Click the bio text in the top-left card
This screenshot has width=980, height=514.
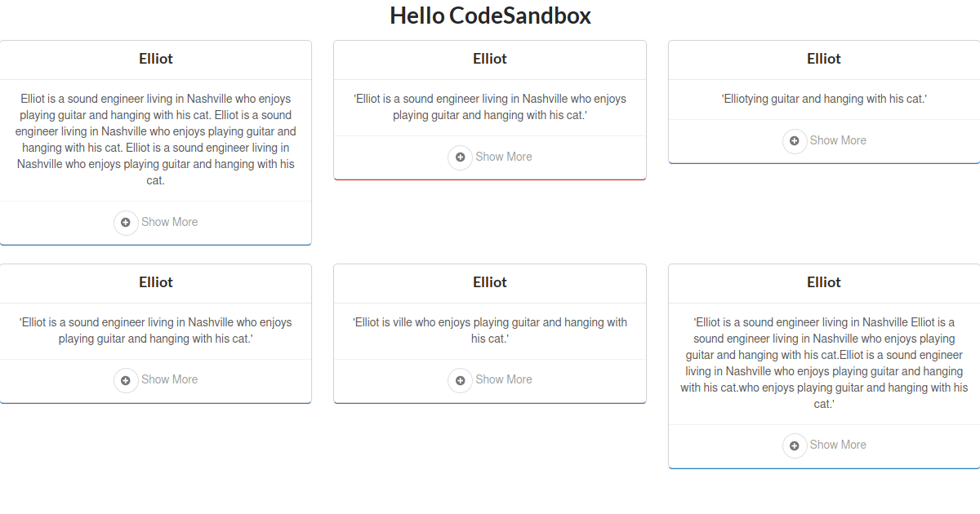[155, 139]
